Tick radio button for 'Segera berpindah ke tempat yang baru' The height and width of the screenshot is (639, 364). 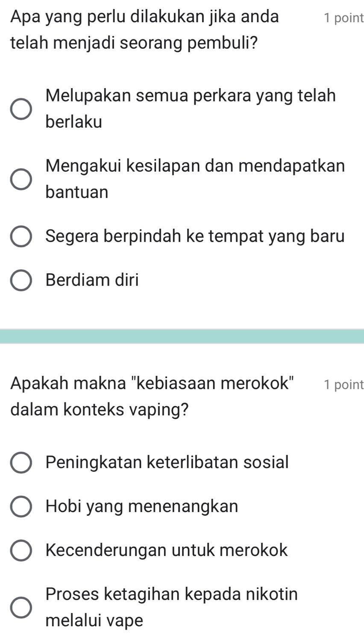pos(21,237)
